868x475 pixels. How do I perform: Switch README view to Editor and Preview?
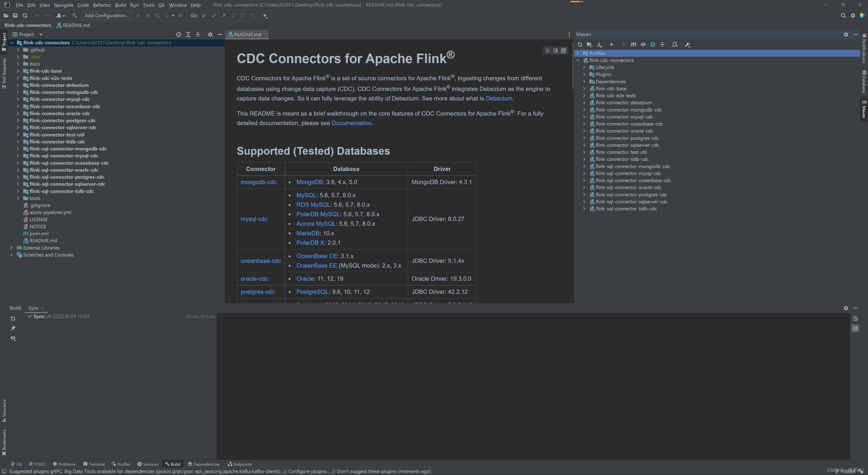point(555,51)
